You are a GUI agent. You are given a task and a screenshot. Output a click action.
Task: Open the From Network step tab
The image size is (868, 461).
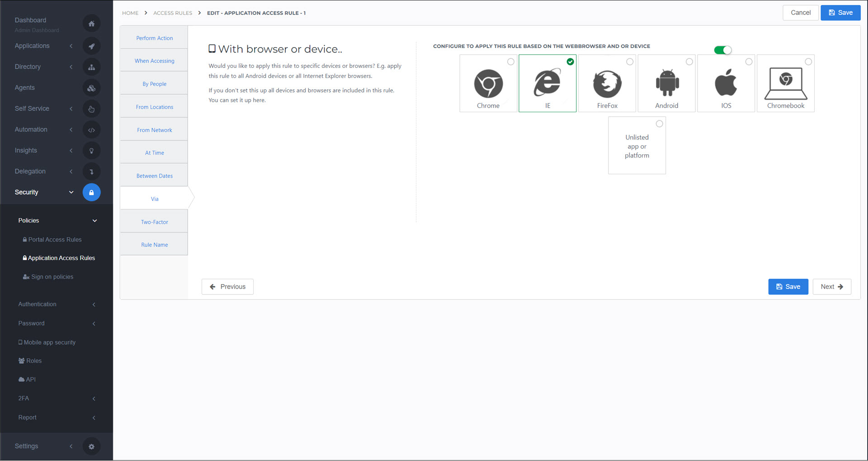pyautogui.click(x=154, y=130)
